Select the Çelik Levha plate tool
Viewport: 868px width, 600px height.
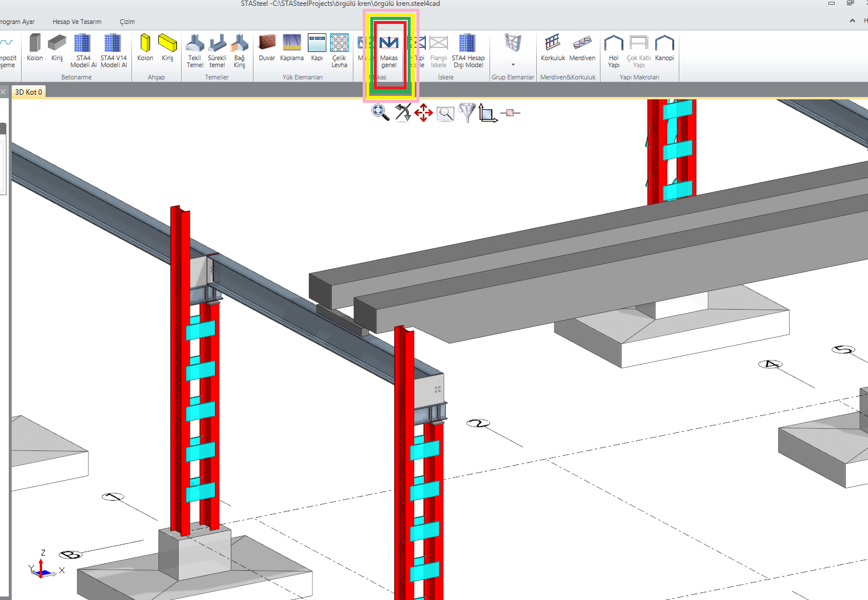[x=339, y=50]
